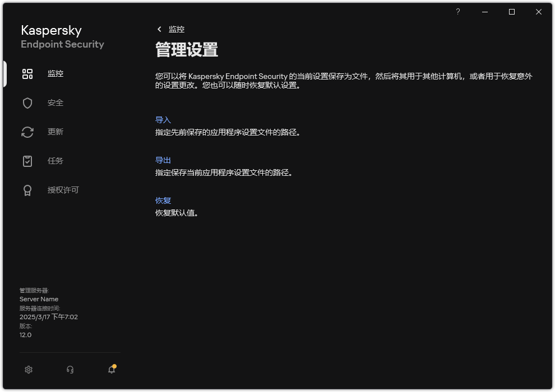The width and height of the screenshot is (555, 392).
Task: Click the 导入 import link
Action: [x=164, y=119]
